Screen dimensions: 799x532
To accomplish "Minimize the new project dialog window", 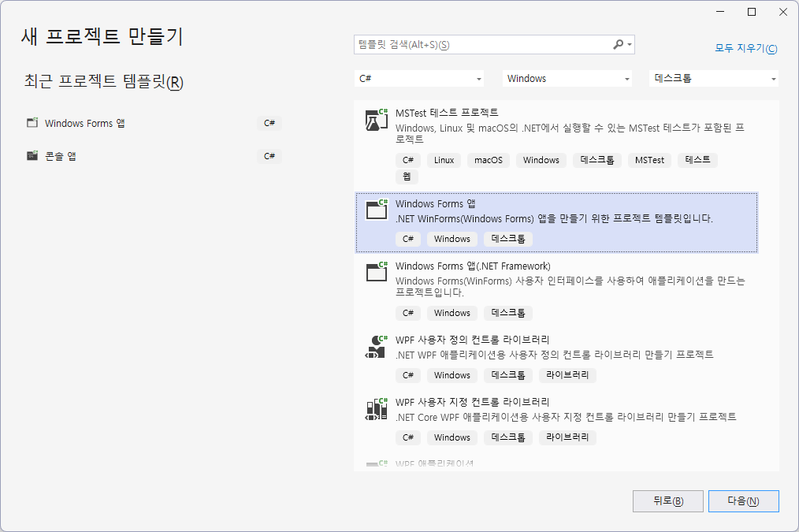I will coord(720,12).
